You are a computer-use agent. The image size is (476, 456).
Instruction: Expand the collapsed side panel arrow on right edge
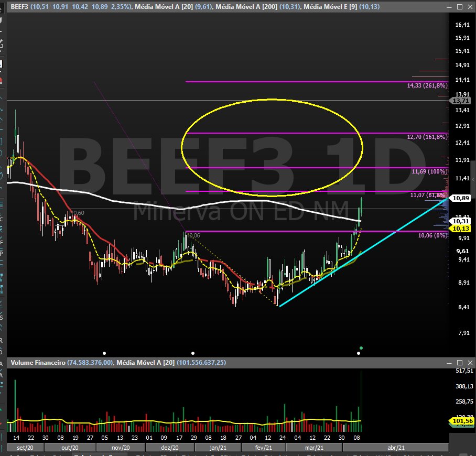point(474,180)
